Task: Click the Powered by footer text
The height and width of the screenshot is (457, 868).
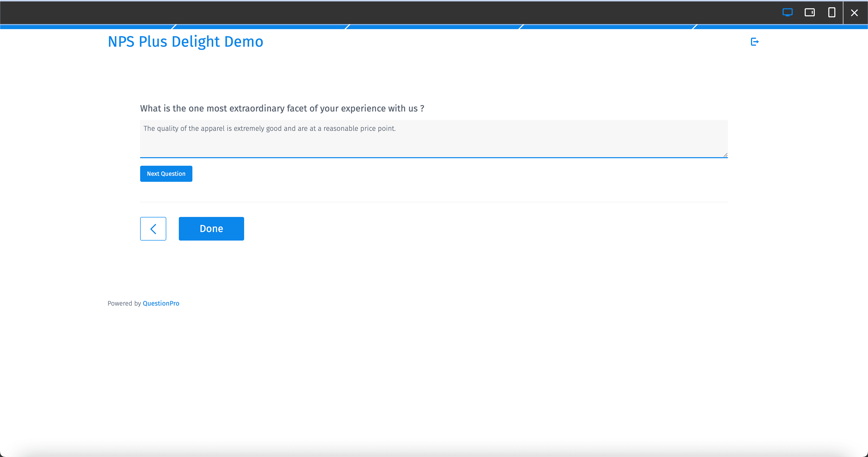Action: click(124, 303)
